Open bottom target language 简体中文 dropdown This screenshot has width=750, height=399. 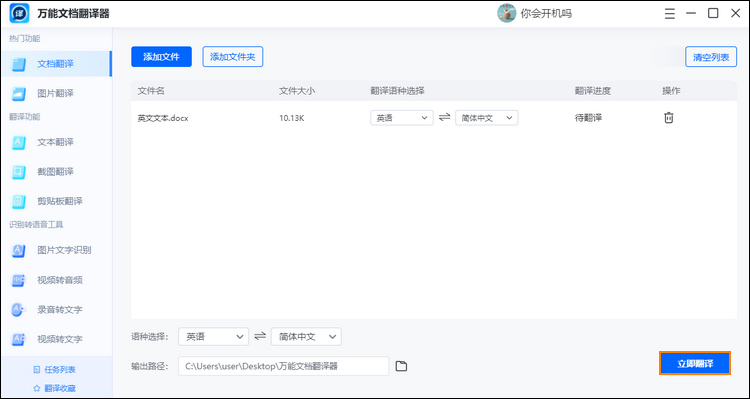coord(306,336)
